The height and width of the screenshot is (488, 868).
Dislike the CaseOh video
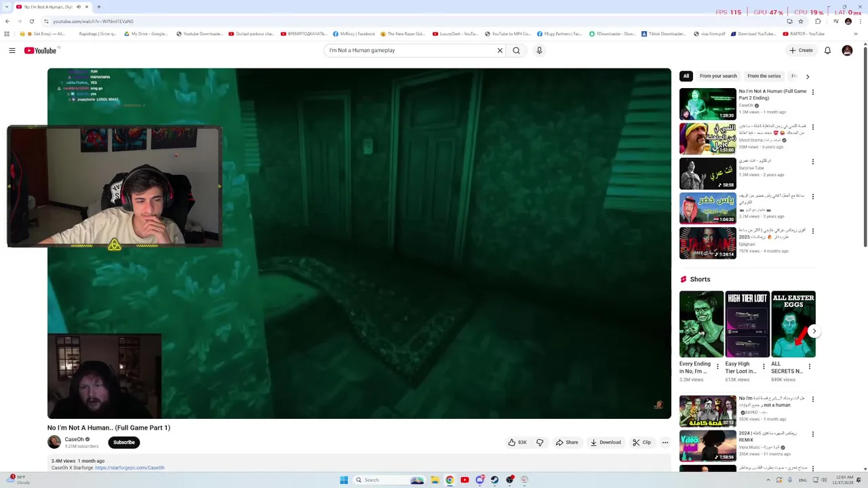tap(540, 443)
